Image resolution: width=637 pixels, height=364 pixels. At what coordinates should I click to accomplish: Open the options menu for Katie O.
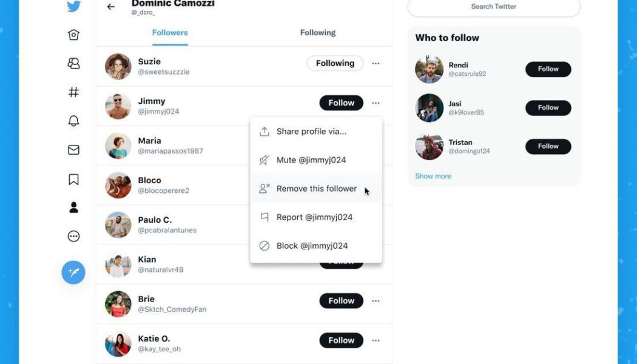(x=376, y=340)
